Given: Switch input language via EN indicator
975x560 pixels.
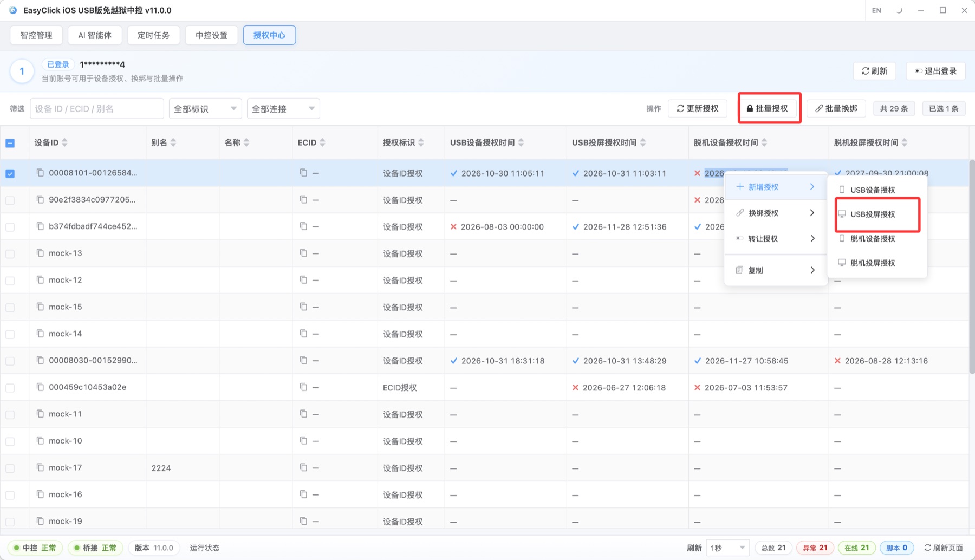Looking at the screenshot, I should (x=876, y=10).
